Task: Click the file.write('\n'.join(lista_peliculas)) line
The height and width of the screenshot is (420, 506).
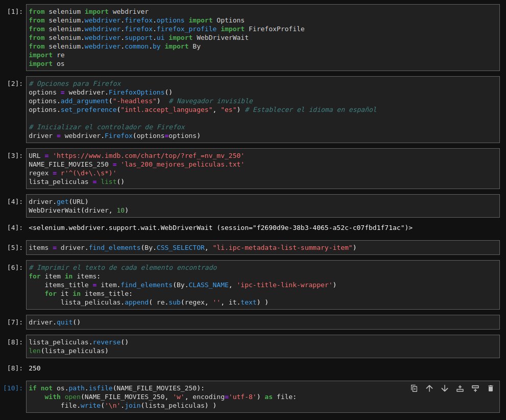Action: click(138, 406)
